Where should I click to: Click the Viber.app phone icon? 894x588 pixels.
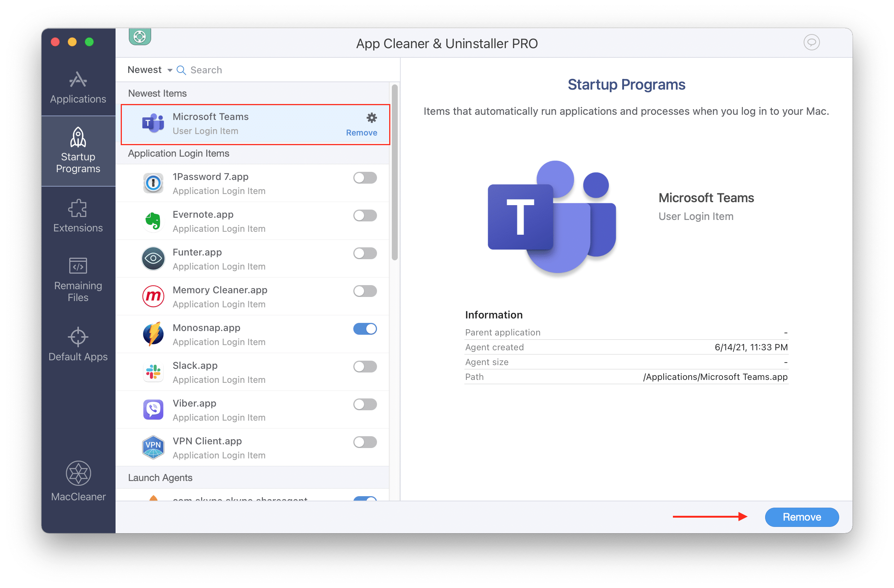coord(153,410)
